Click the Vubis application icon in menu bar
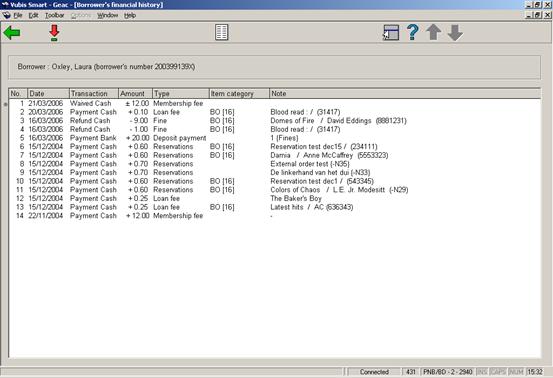 6,16
